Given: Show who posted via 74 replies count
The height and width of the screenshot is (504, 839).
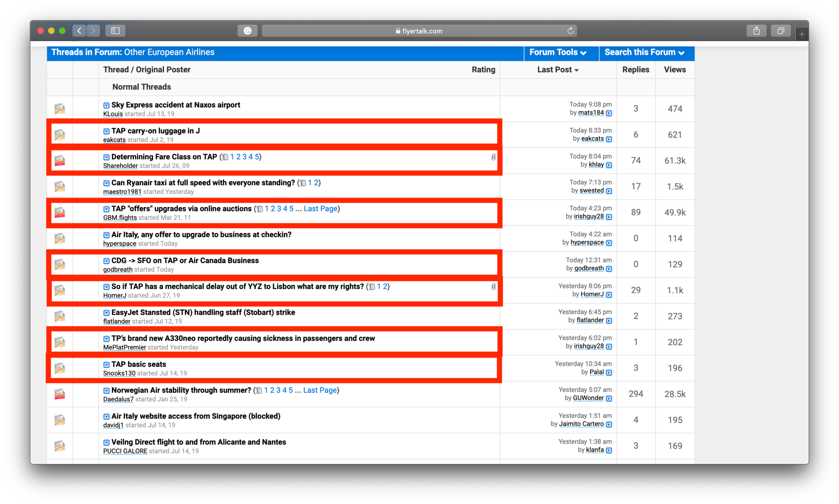Looking at the screenshot, I should pyautogui.click(x=636, y=161).
